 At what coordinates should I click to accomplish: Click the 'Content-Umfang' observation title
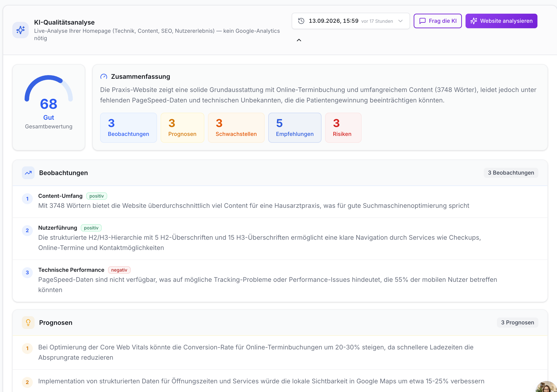tap(60, 196)
